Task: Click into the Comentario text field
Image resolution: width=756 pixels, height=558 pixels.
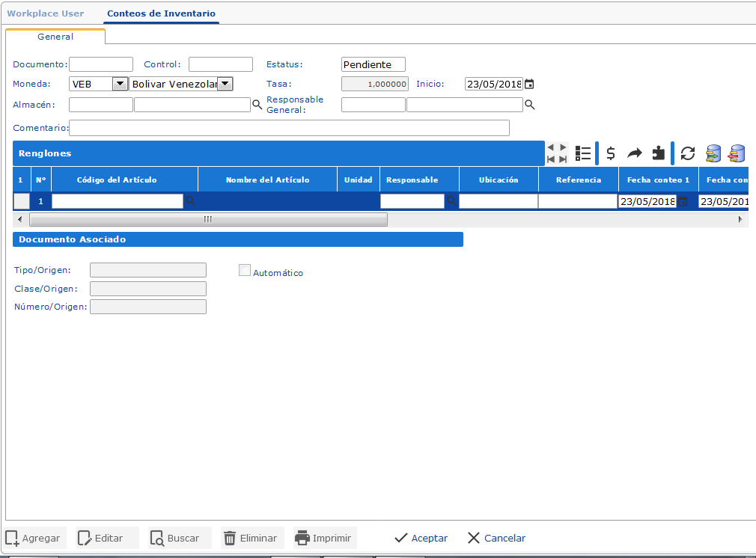Action: point(289,128)
